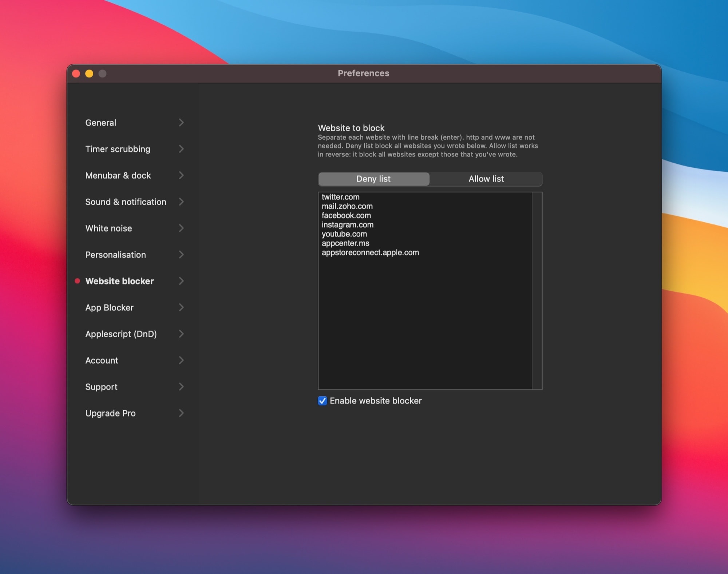Place cursor on the appstoreconnect.apple.com line

[370, 252]
